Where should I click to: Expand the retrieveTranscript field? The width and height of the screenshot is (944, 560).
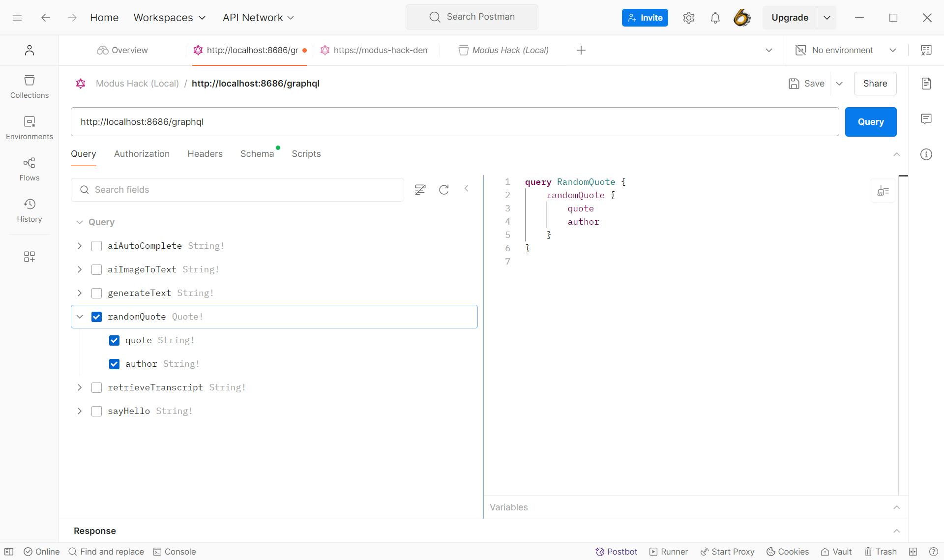pos(80,387)
